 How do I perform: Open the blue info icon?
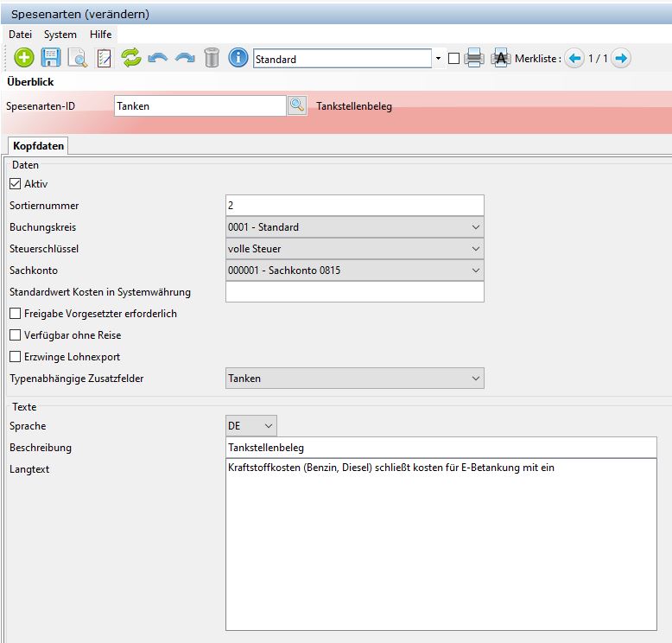click(x=238, y=58)
